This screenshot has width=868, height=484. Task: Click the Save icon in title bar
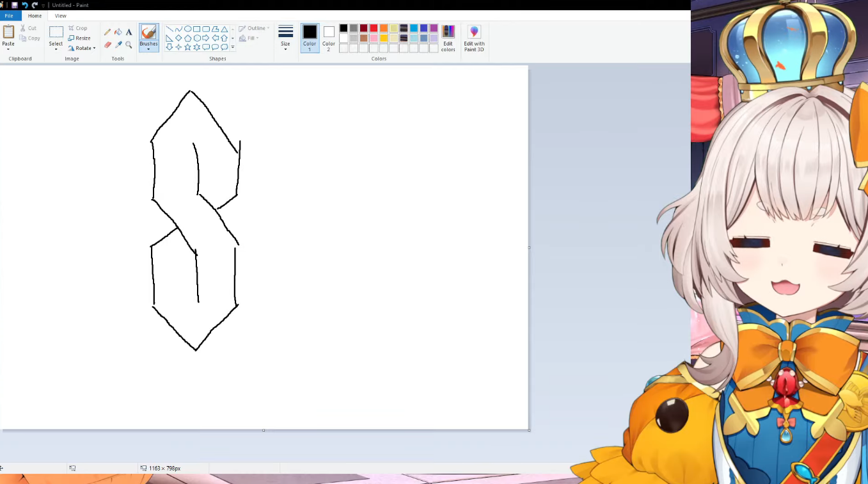point(15,5)
